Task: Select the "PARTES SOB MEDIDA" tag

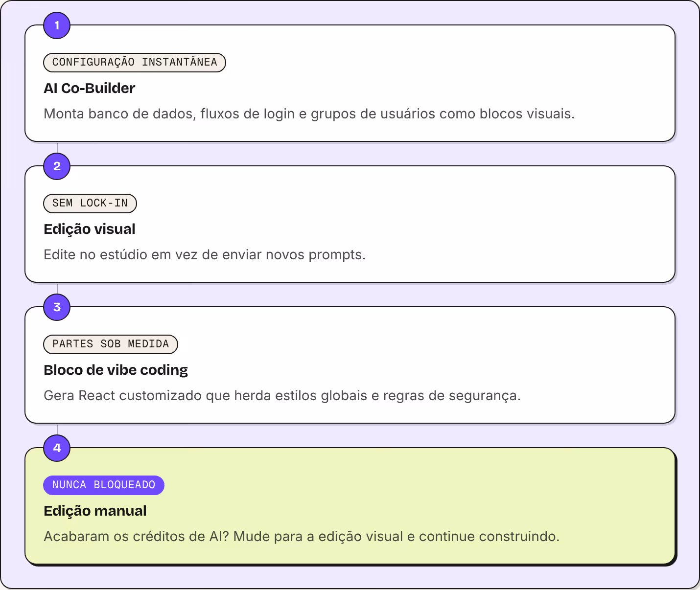Action: tap(111, 344)
